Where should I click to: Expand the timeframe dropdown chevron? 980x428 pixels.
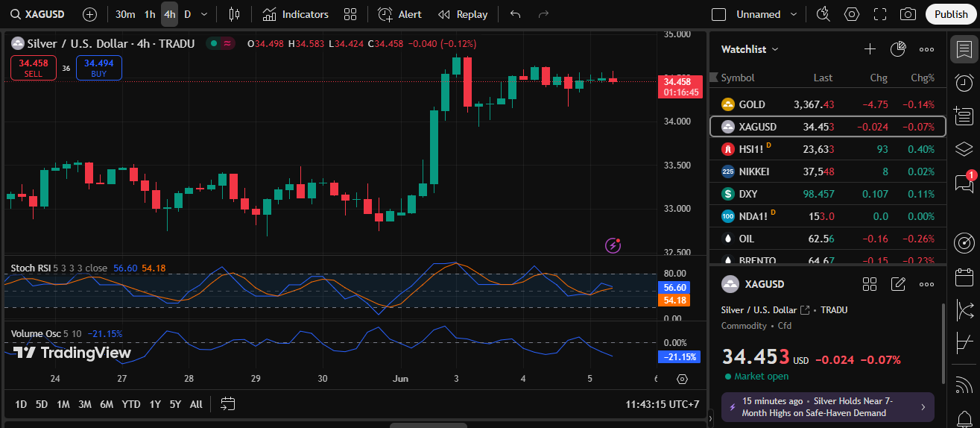point(205,14)
